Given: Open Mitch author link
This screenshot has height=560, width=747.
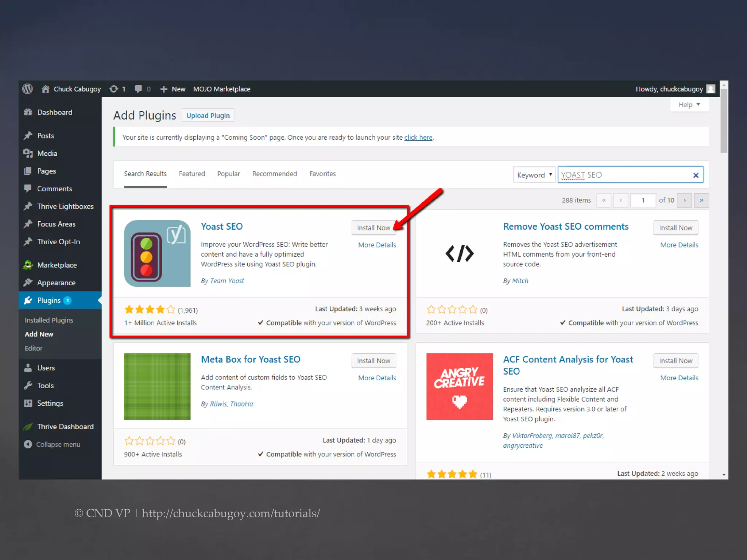Looking at the screenshot, I should coord(520,281).
